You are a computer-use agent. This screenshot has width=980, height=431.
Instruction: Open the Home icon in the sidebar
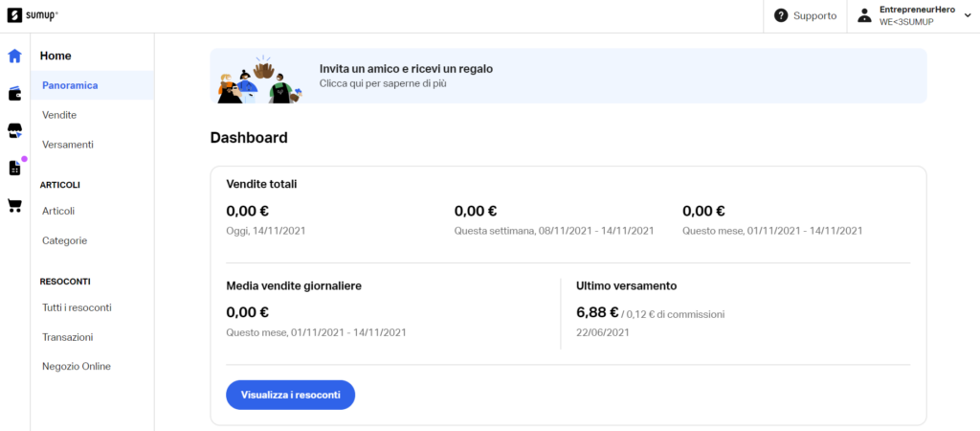click(14, 56)
